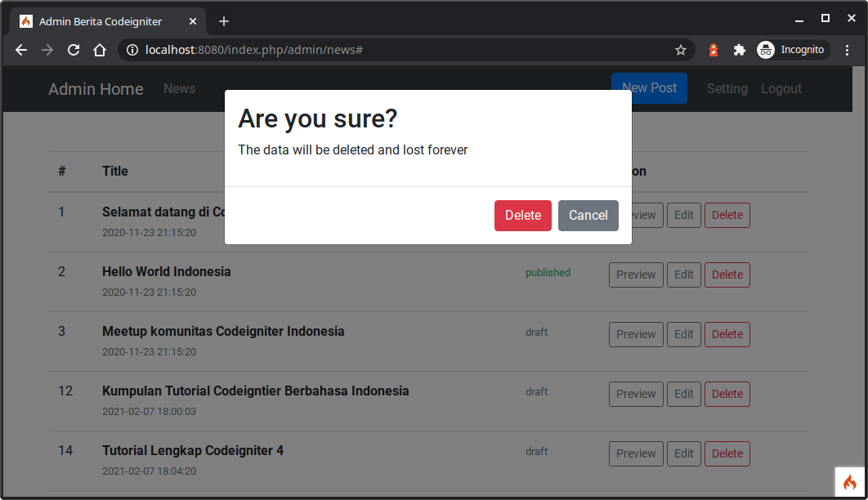Edit the Tutorial Lengkap Codeigniter 4 post
Image resolution: width=868 pixels, height=500 pixels.
[x=683, y=453]
